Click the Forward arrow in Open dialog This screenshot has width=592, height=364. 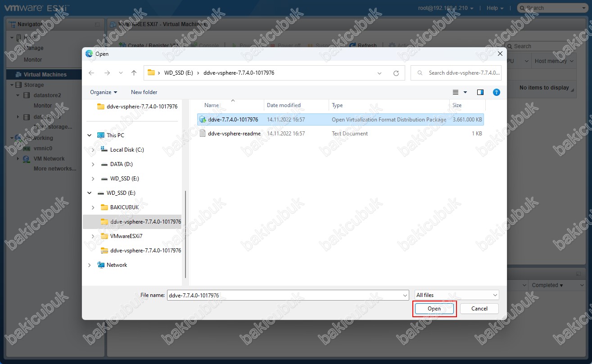(107, 73)
